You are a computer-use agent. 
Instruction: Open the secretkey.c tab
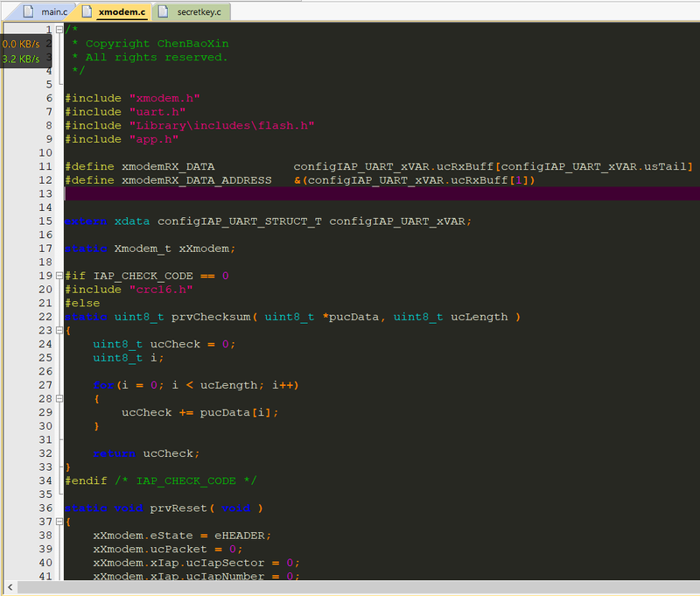(x=192, y=12)
